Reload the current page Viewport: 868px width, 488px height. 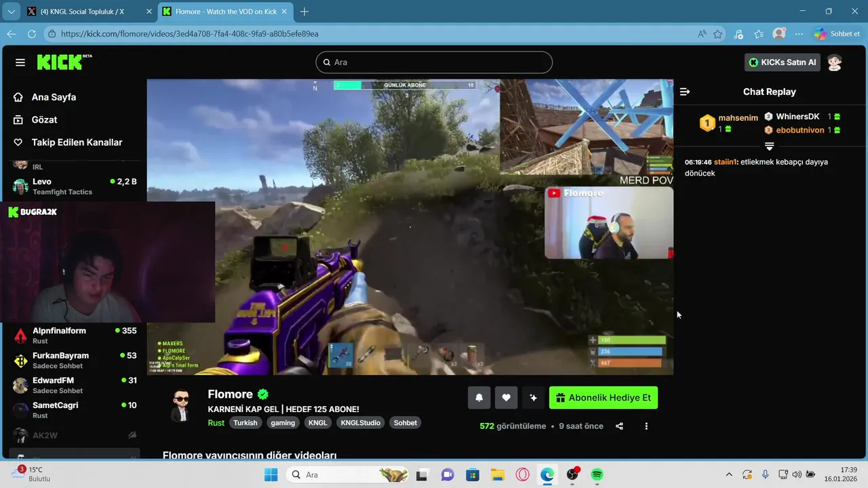point(32,34)
